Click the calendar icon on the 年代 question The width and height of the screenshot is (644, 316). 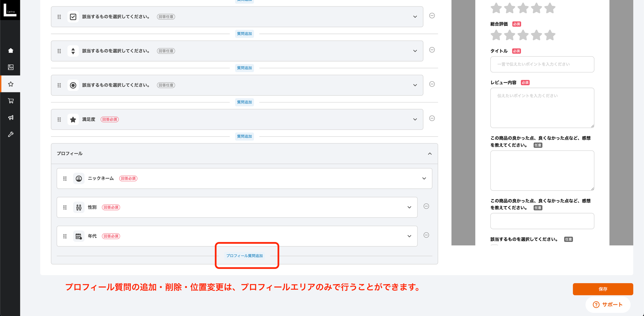coord(78,236)
